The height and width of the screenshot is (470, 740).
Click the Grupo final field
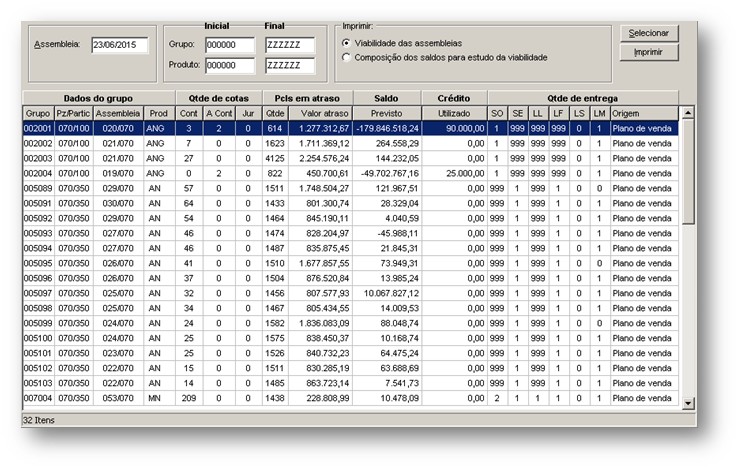(290, 45)
